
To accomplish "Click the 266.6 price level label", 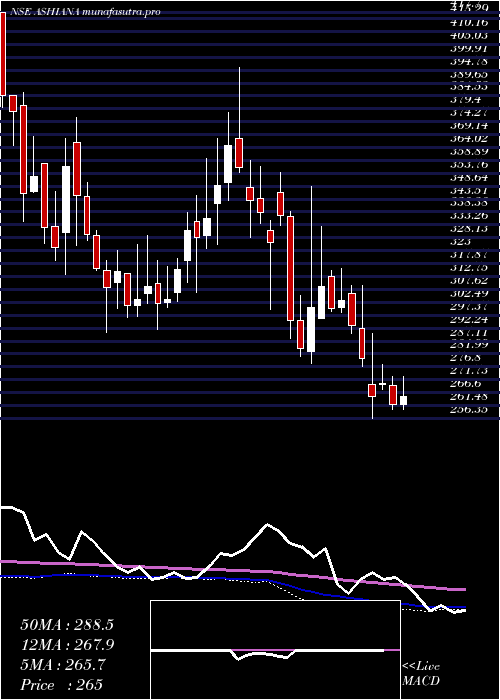I will pos(467,383).
